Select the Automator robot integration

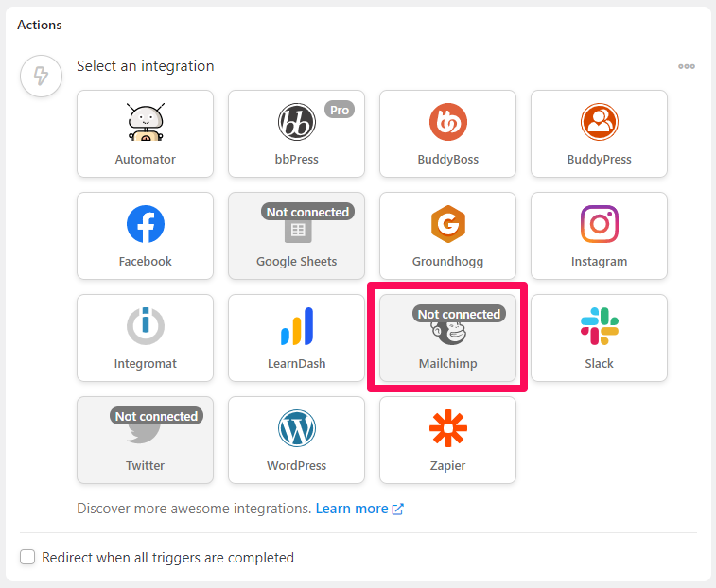[146, 133]
